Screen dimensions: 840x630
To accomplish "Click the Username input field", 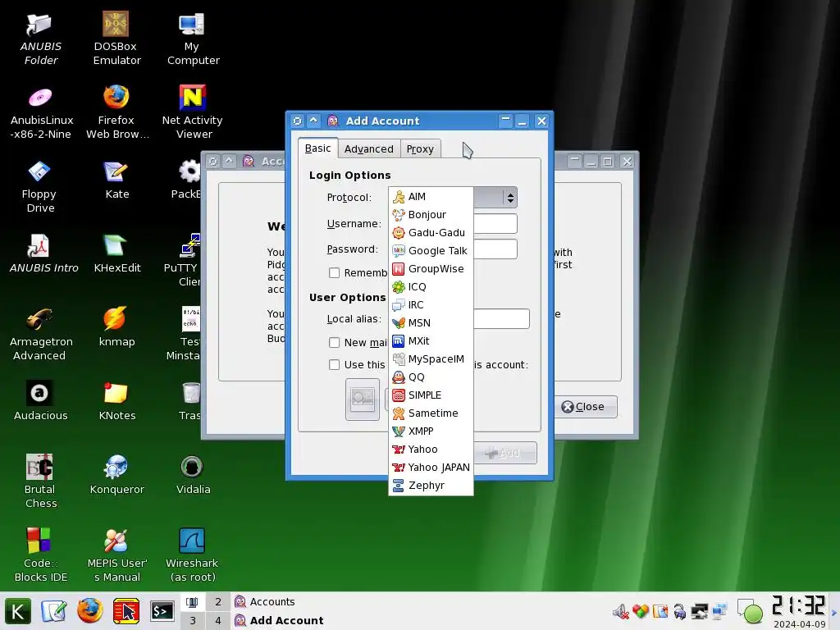I will click(x=495, y=223).
